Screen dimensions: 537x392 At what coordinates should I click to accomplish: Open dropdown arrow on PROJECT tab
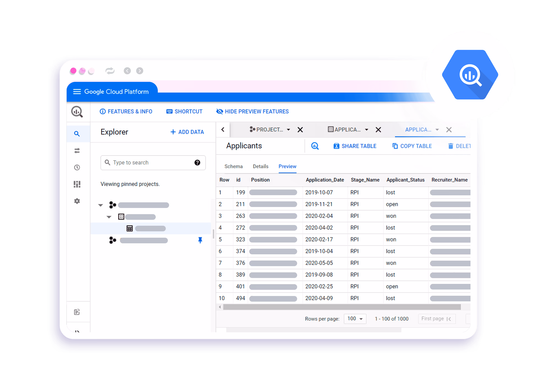click(288, 130)
